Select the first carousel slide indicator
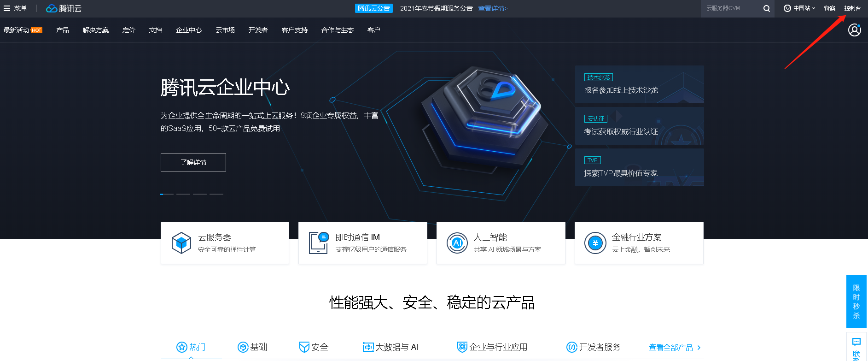 [167, 194]
